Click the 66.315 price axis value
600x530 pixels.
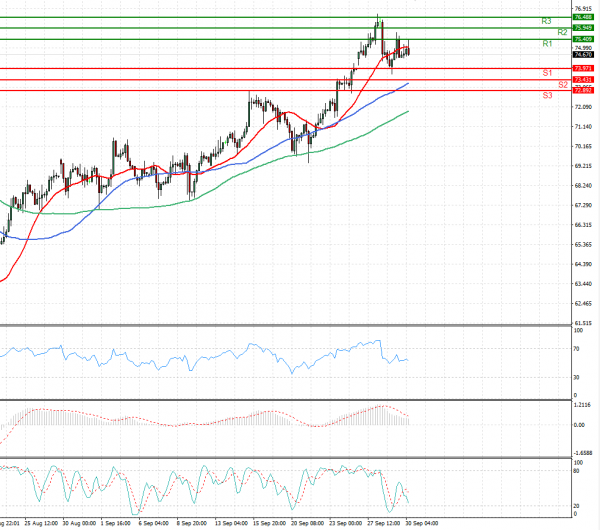click(x=583, y=225)
